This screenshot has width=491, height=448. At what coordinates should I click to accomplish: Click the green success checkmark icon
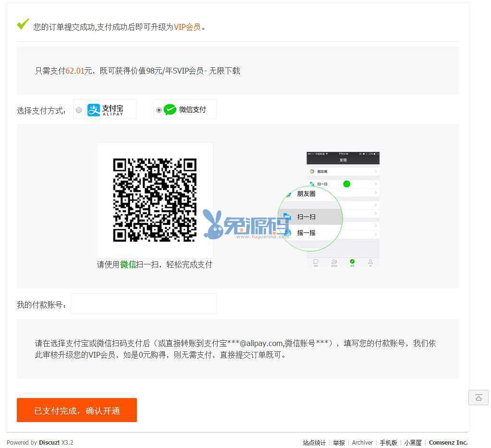point(23,24)
